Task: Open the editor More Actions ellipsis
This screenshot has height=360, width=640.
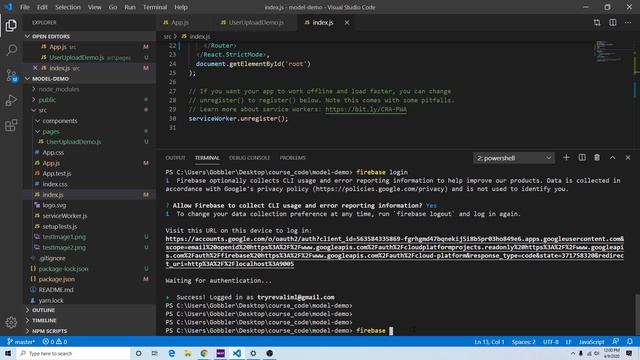Action: 628,22
